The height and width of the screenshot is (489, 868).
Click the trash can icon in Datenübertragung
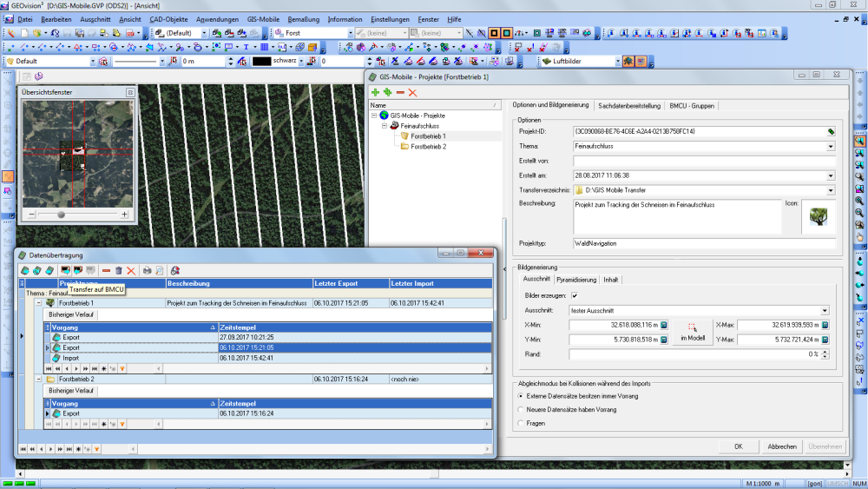point(119,271)
